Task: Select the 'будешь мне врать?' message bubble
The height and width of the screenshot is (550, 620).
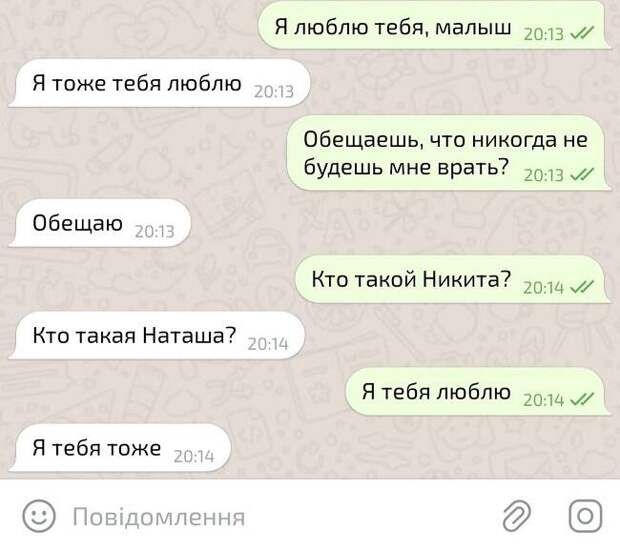Action: tap(449, 153)
